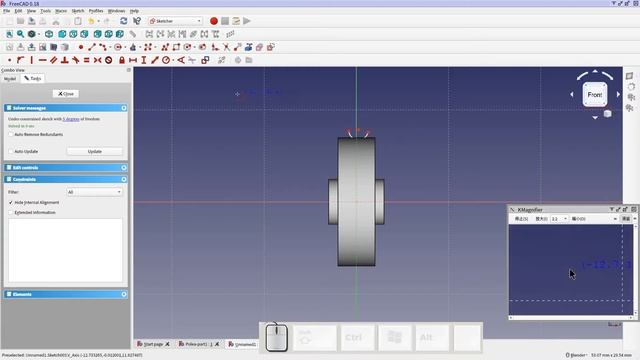The width and height of the screenshot is (640, 360).
Task: Open the undo history dropdown arrow
Action: (x=98, y=21)
